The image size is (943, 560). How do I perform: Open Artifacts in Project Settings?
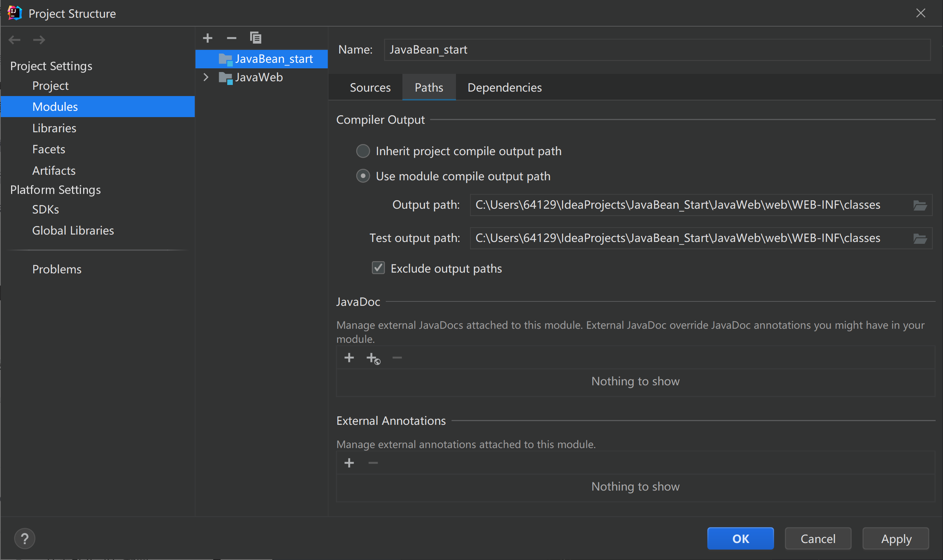(54, 171)
